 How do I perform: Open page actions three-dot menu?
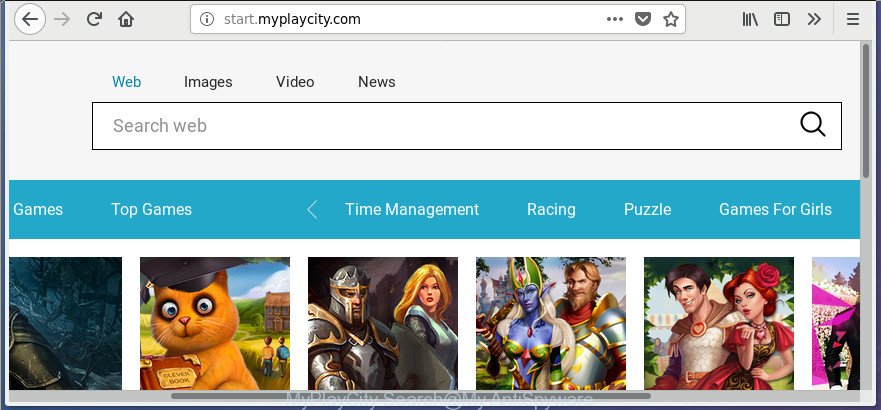(x=615, y=19)
